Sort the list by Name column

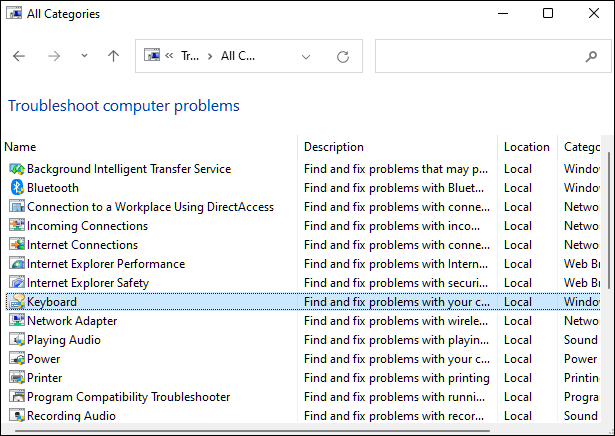point(150,147)
